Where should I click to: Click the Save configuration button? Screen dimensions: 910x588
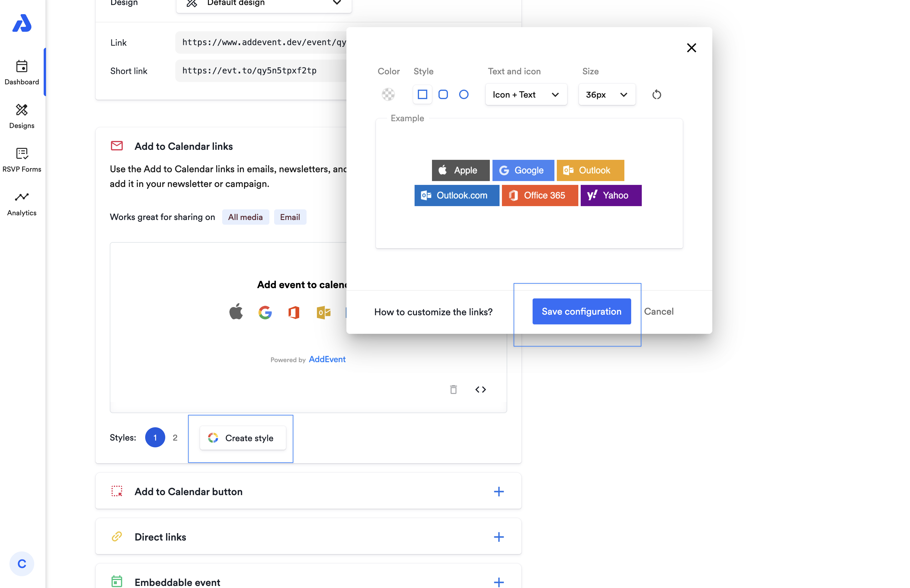point(581,312)
